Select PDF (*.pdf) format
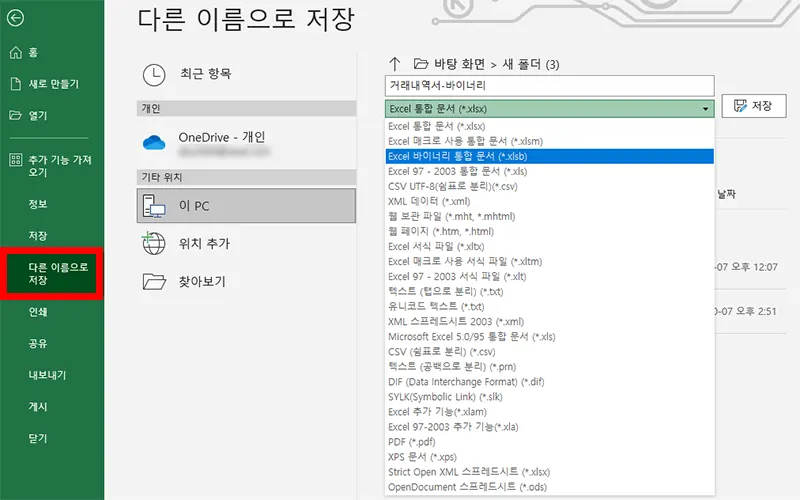This screenshot has height=500, width=800. pos(549,442)
